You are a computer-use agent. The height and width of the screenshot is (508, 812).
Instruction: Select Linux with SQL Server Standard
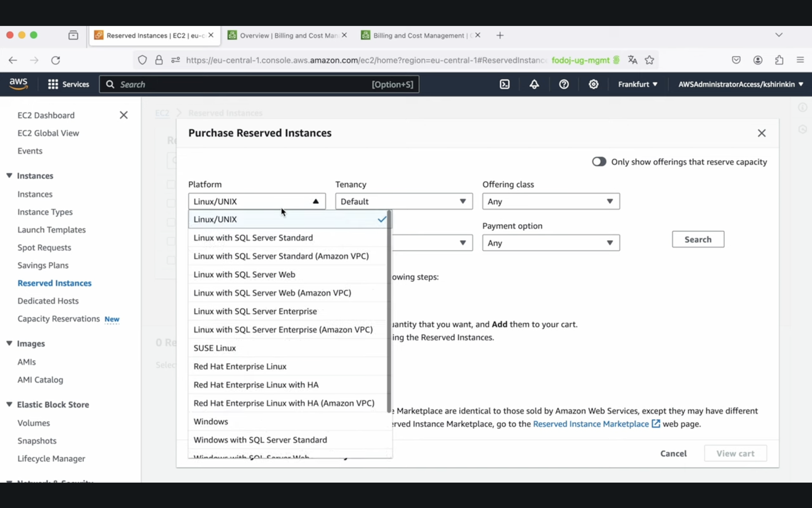[288, 237]
